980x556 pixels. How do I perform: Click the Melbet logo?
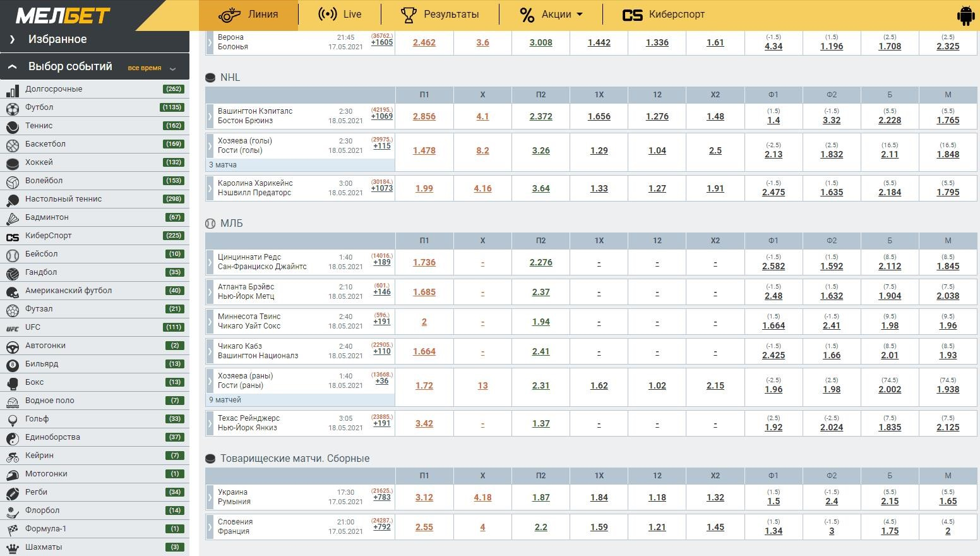[x=63, y=15]
